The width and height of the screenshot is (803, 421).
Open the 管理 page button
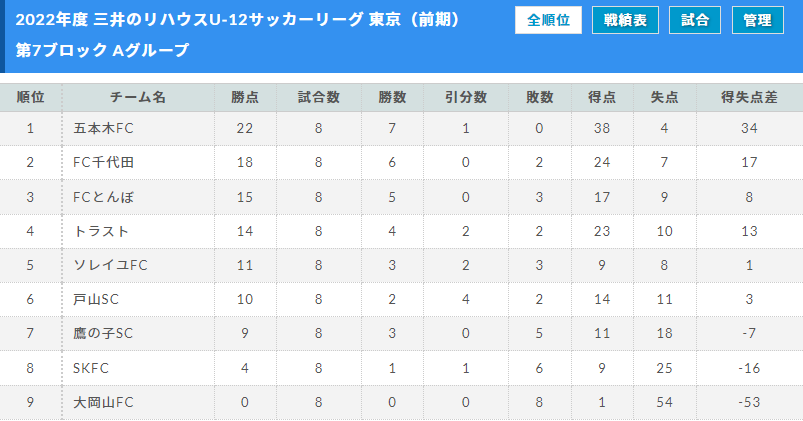[x=758, y=20]
